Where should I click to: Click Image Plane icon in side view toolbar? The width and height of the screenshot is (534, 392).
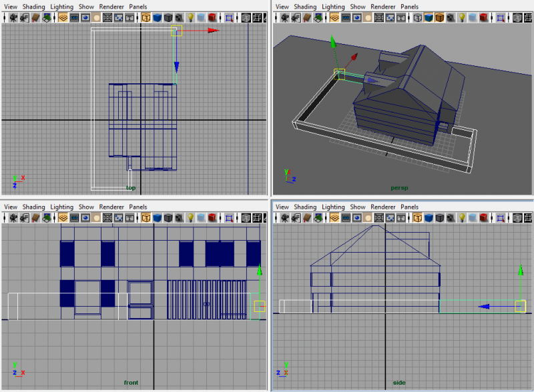pos(319,218)
